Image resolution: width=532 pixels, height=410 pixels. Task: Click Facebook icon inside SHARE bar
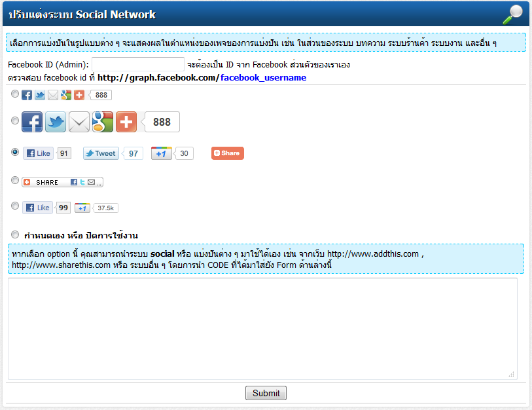(74, 182)
